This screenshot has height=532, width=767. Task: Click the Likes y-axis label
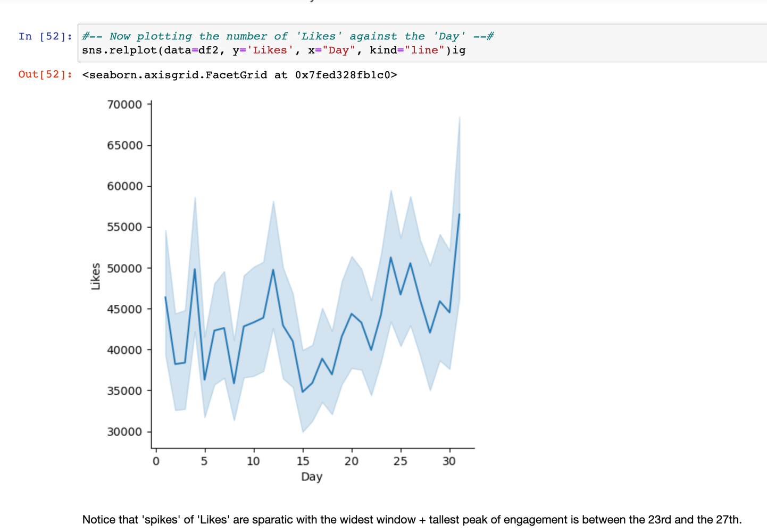pyautogui.click(x=96, y=276)
